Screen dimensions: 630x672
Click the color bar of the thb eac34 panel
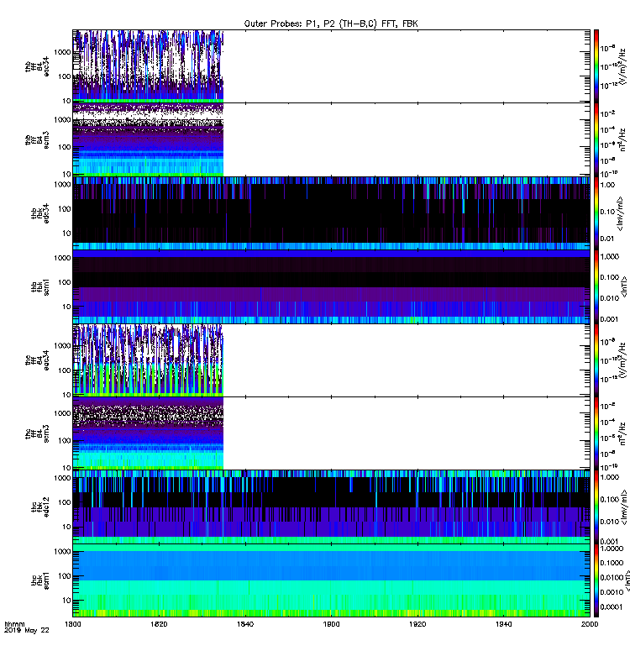[x=596, y=66]
